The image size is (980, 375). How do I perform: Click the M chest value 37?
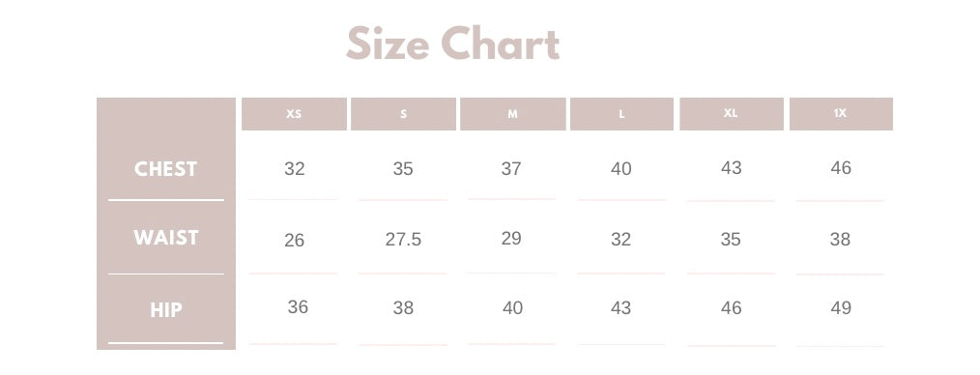[511, 169]
